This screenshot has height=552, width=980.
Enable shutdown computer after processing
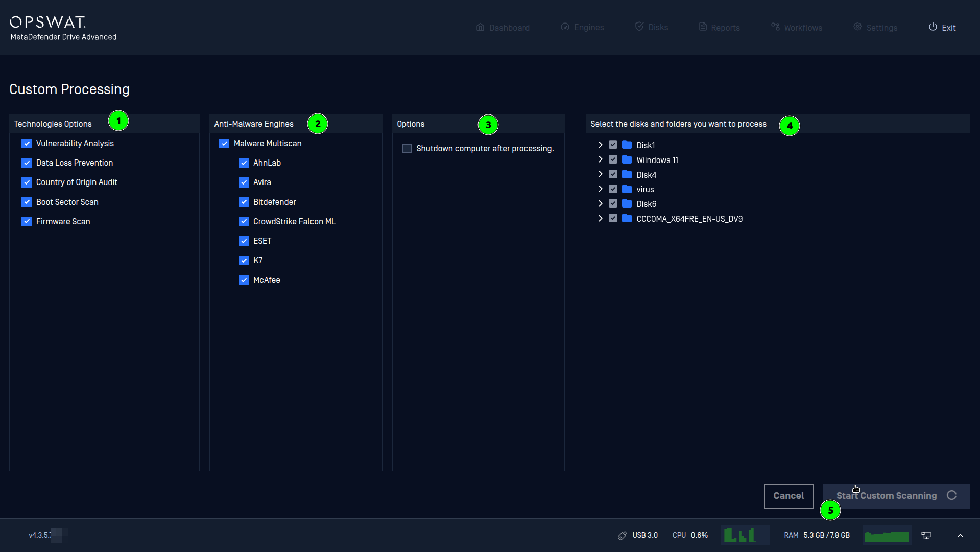pyautogui.click(x=407, y=149)
